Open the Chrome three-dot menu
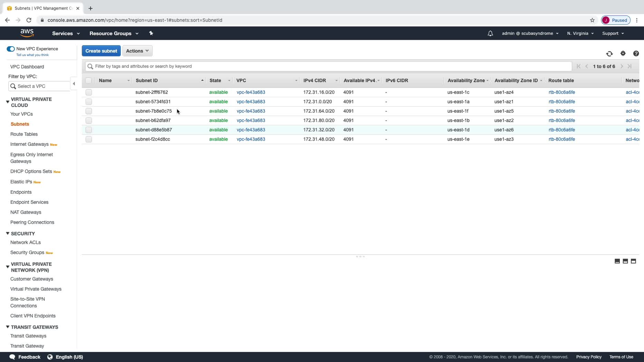The height and width of the screenshot is (362, 644). coord(637,20)
